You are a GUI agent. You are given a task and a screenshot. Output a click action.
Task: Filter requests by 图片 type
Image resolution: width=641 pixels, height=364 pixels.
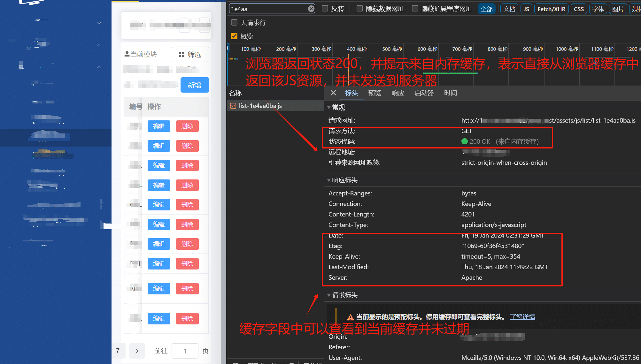[618, 9]
